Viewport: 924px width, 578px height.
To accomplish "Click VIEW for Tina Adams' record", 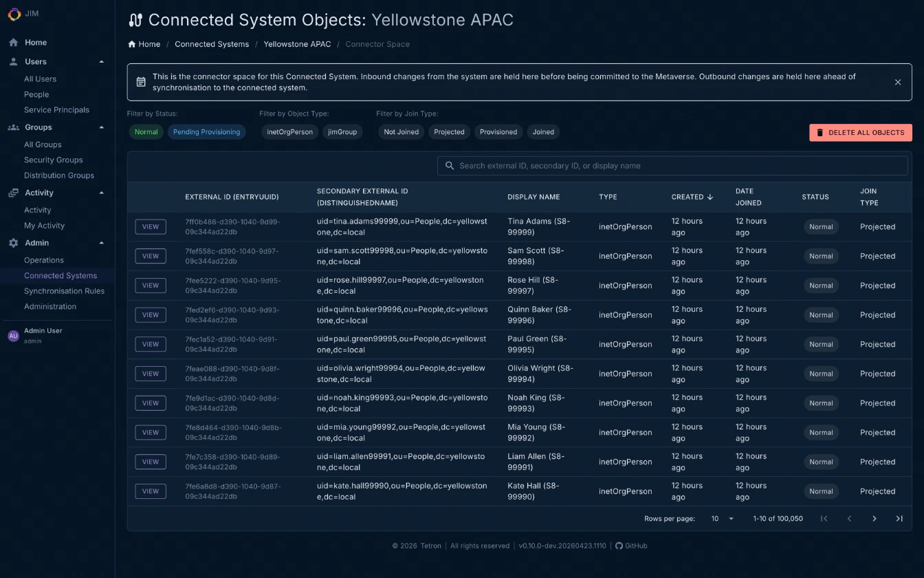I will [x=151, y=226].
